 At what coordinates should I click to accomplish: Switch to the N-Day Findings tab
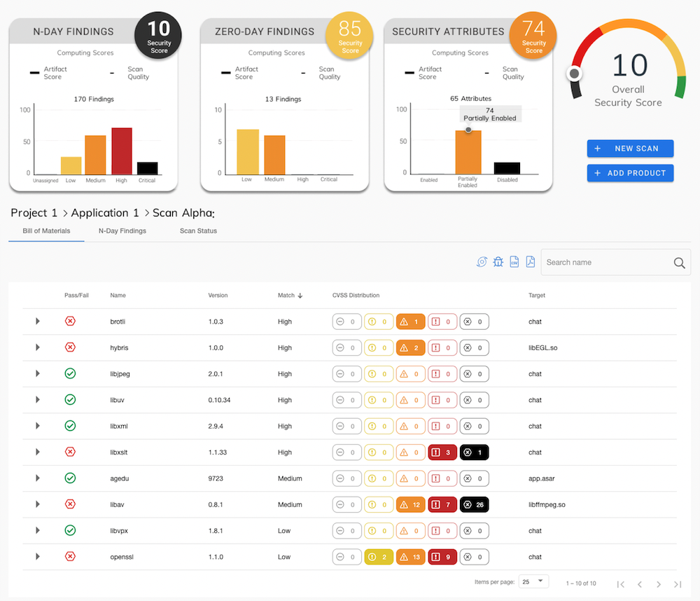click(x=122, y=230)
